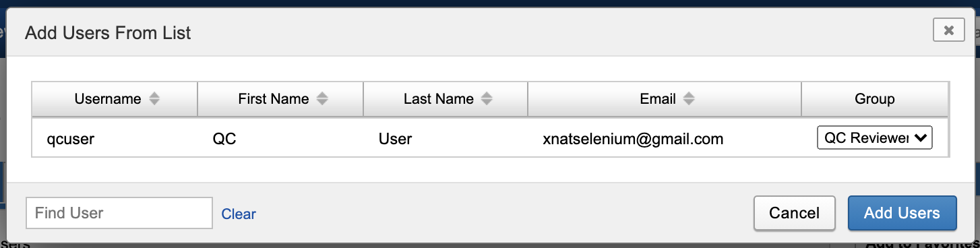The width and height of the screenshot is (980, 248).
Task: Sort by the Email column header
Action: (665, 99)
